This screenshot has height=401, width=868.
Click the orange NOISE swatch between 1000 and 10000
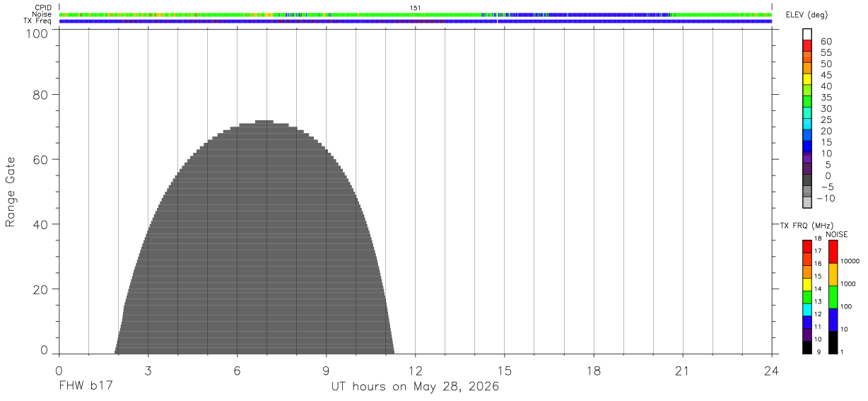tap(833, 274)
